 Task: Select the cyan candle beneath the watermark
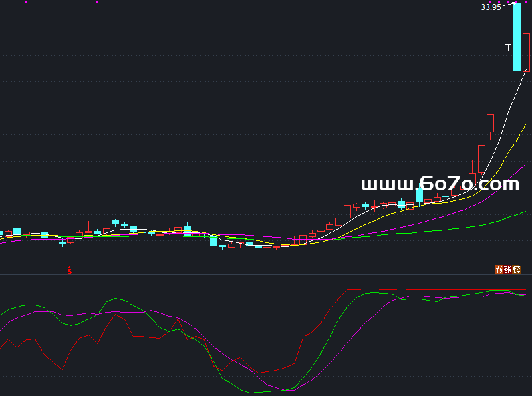(419, 195)
